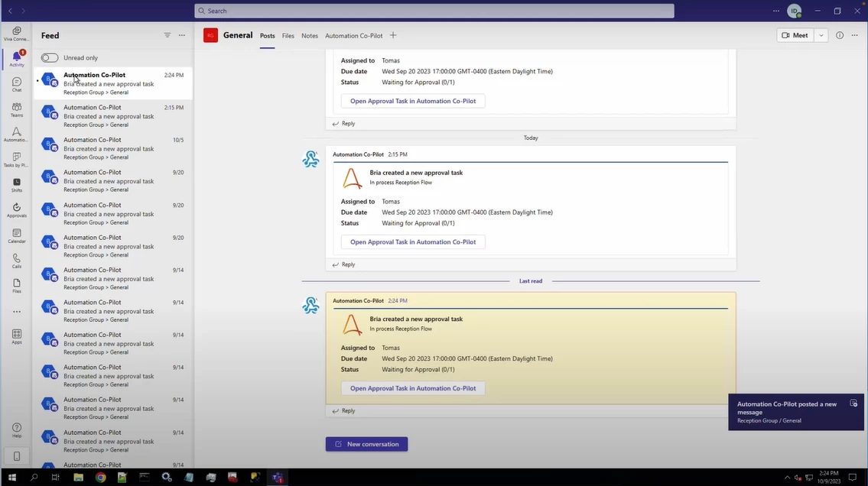Open Files in the left rail
The height and width of the screenshot is (486, 868).
point(17,285)
